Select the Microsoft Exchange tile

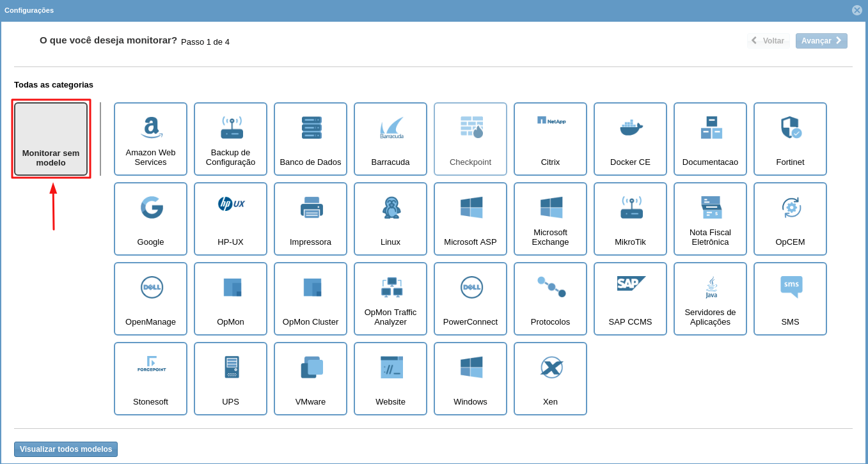click(x=550, y=219)
